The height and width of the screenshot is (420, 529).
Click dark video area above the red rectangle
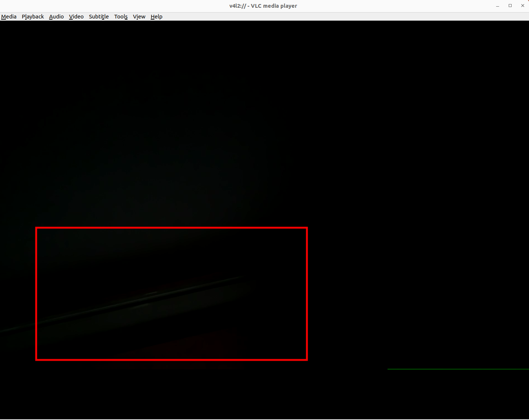tap(171, 129)
